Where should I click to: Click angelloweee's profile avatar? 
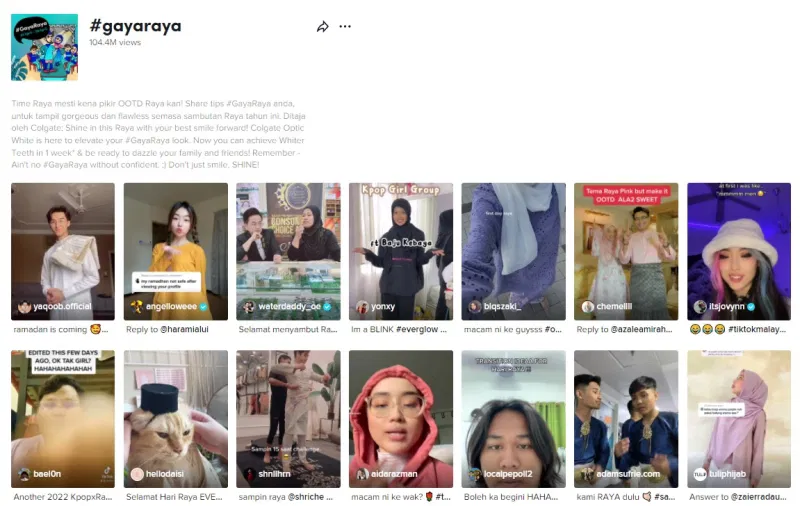coord(137,307)
